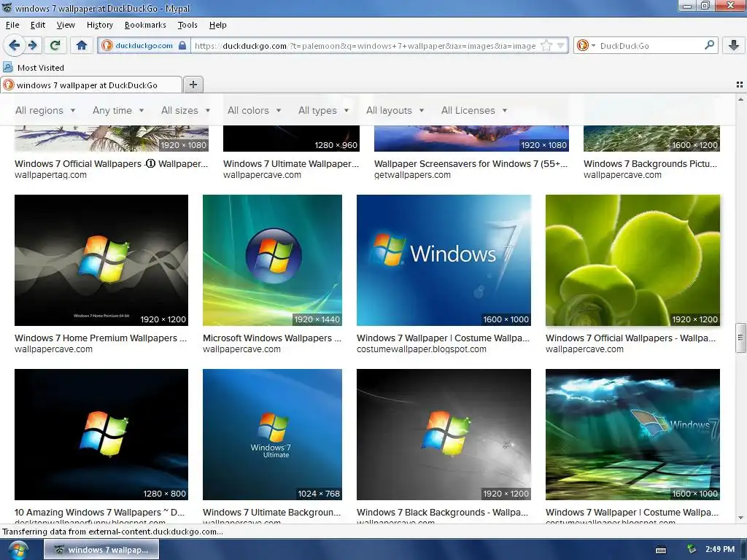The width and height of the screenshot is (747, 560).
Task: Open the History menu
Action: pos(99,25)
